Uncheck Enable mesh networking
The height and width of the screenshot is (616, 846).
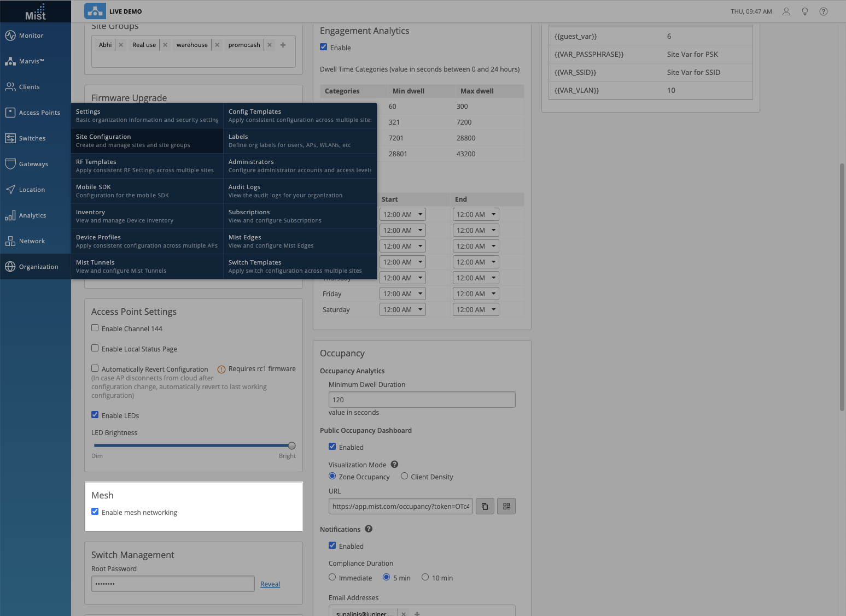pos(95,512)
